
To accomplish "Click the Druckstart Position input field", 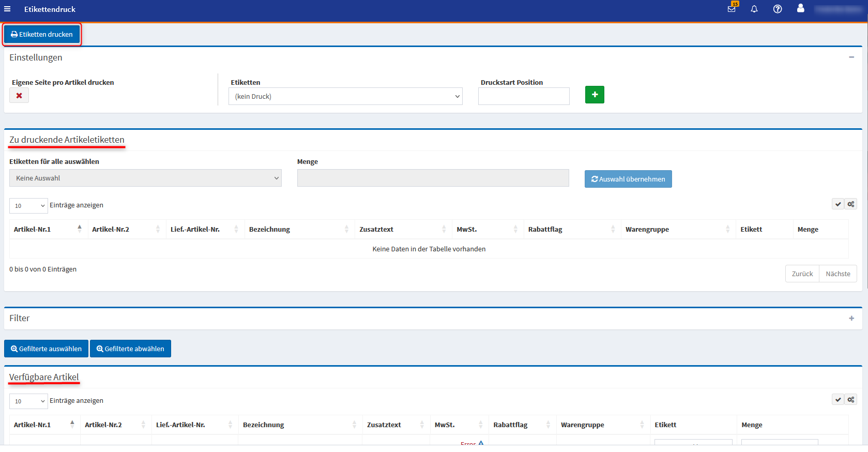I will point(523,97).
